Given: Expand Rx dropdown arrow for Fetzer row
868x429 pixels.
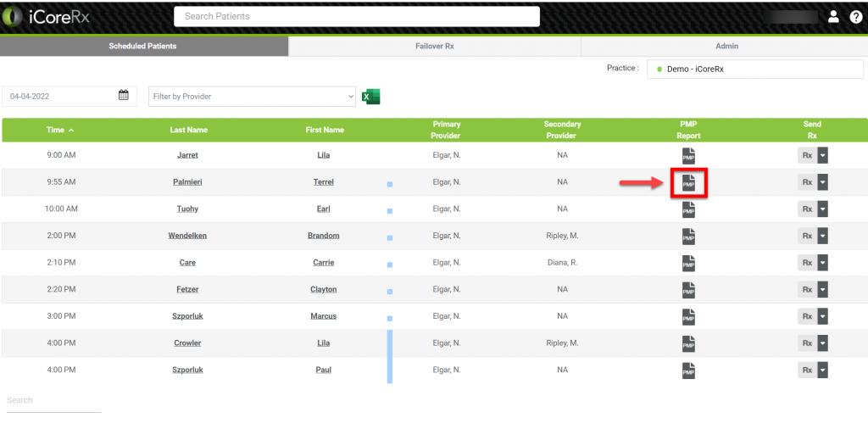Looking at the screenshot, I should 822,289.
